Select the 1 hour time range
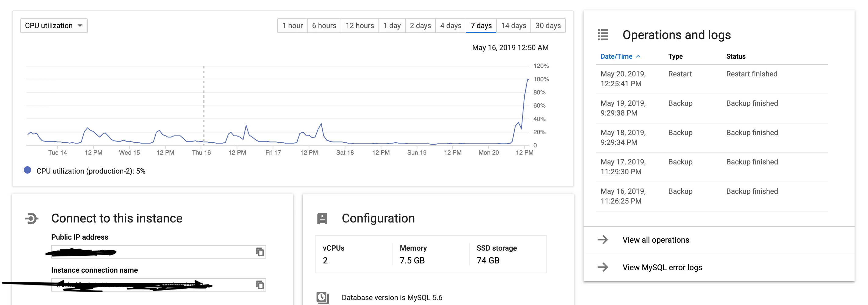 [x=292, y=26]
